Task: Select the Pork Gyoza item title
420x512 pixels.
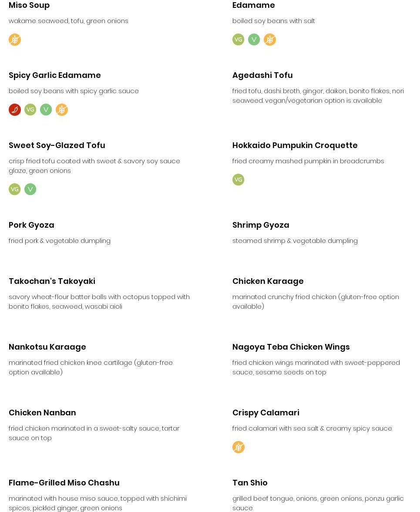Action: point(31,225)
